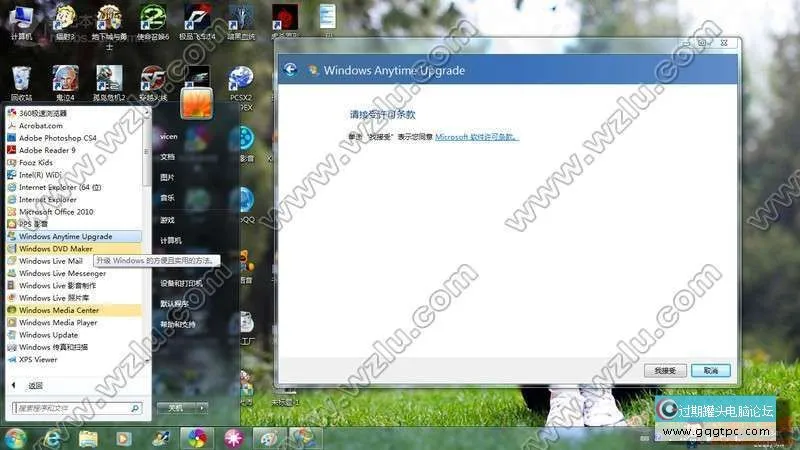Click the 关机 shutdown button
Image resolution: width=800 pixels, height=450 pixels.
(x=177, y=408)
